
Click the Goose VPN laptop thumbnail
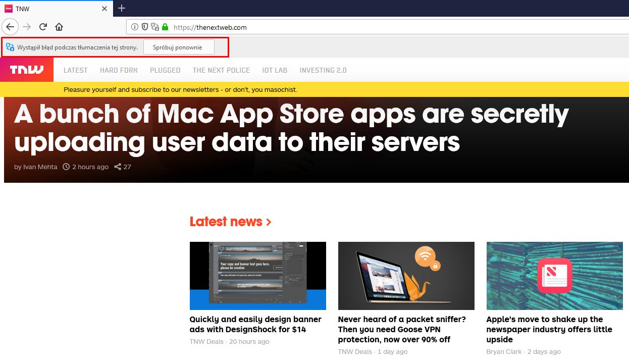406,276
